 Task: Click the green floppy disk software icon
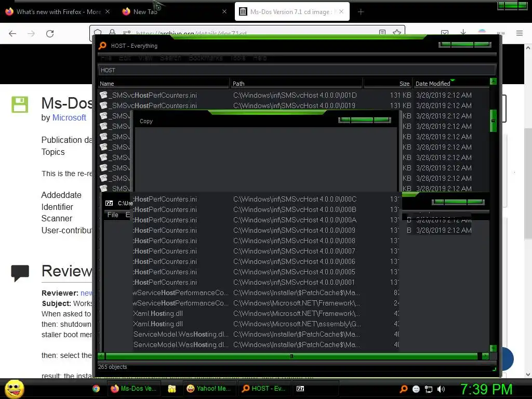coord(20,104)
